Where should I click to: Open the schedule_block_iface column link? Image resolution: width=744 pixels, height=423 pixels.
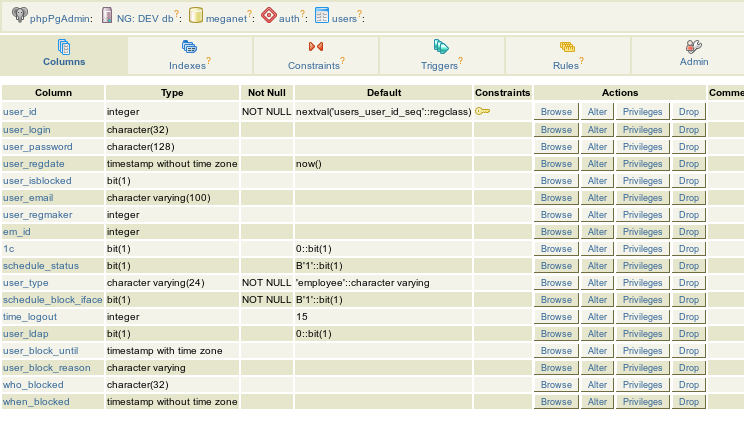(53, 300)
